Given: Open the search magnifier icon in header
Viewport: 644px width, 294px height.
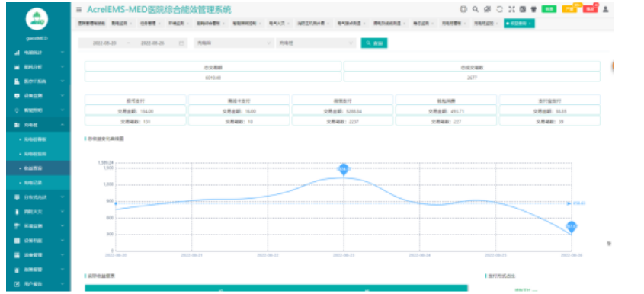Looking at the screenshot, I should point(476,9).
